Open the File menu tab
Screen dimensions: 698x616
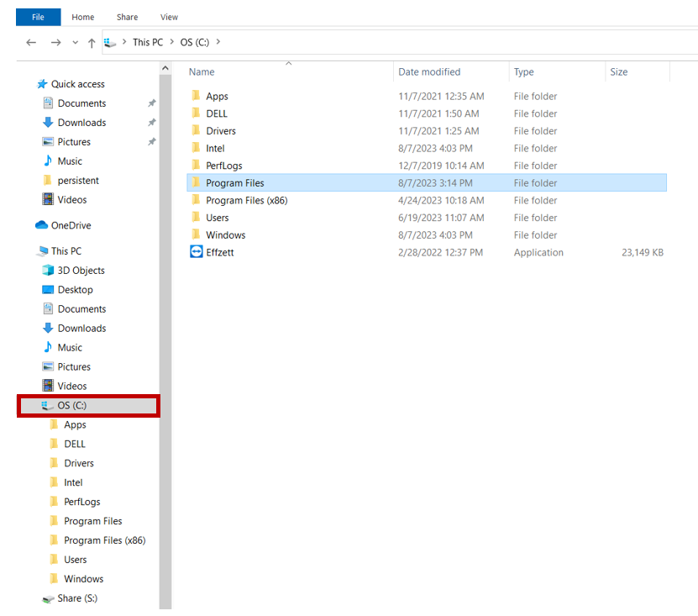(x=38, y=17)
